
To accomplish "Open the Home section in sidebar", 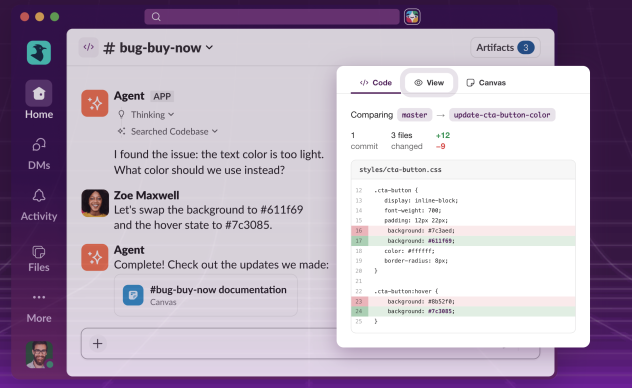I will (x=39, y=100).
